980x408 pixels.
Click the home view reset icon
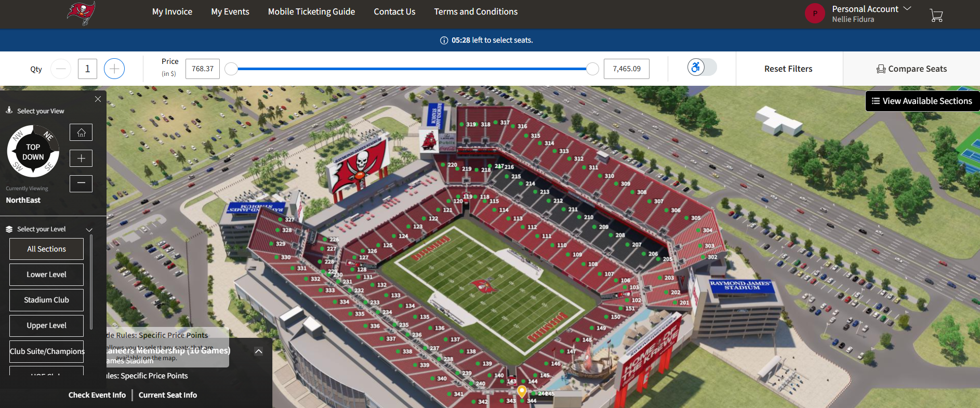coord(81,133)
